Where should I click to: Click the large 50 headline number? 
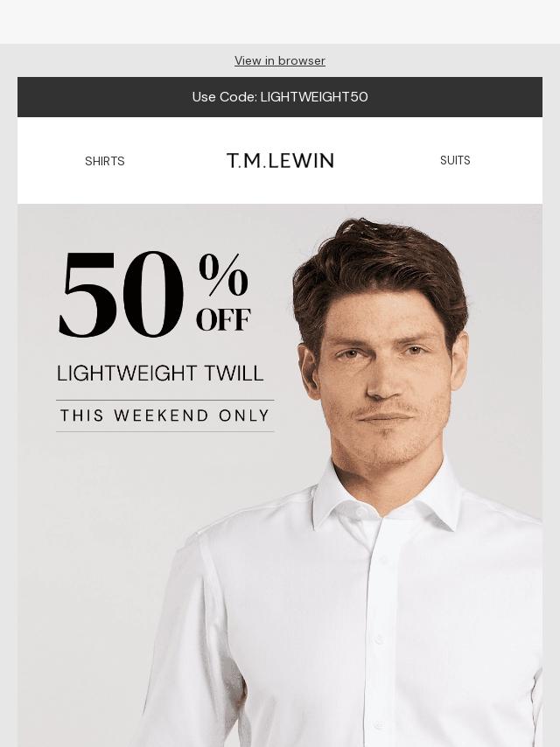122,294
